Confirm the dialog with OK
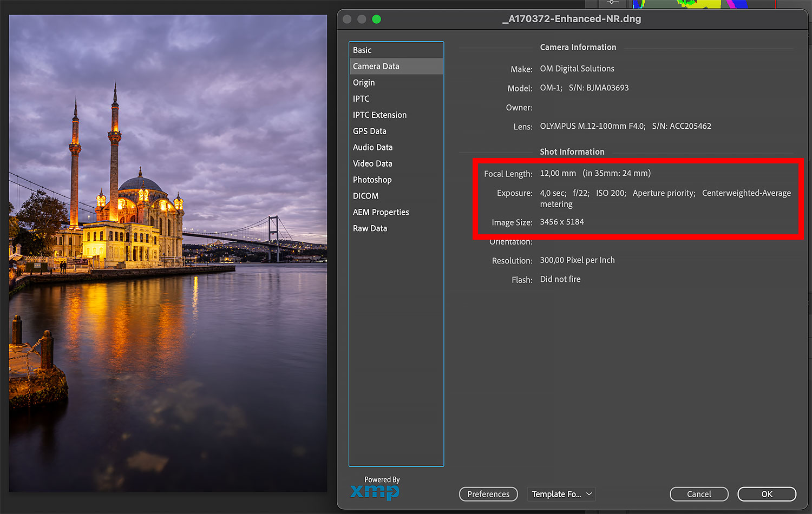 coord(767,494)
